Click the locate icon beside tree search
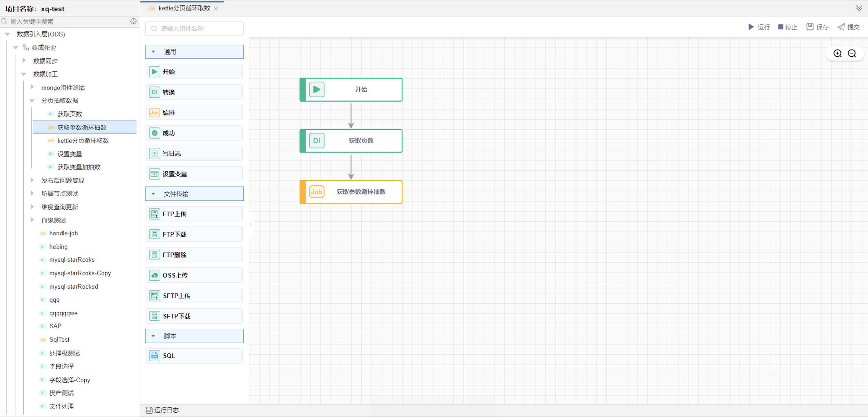868x417 pixels. pyautogui.click(x=133, y=21)
